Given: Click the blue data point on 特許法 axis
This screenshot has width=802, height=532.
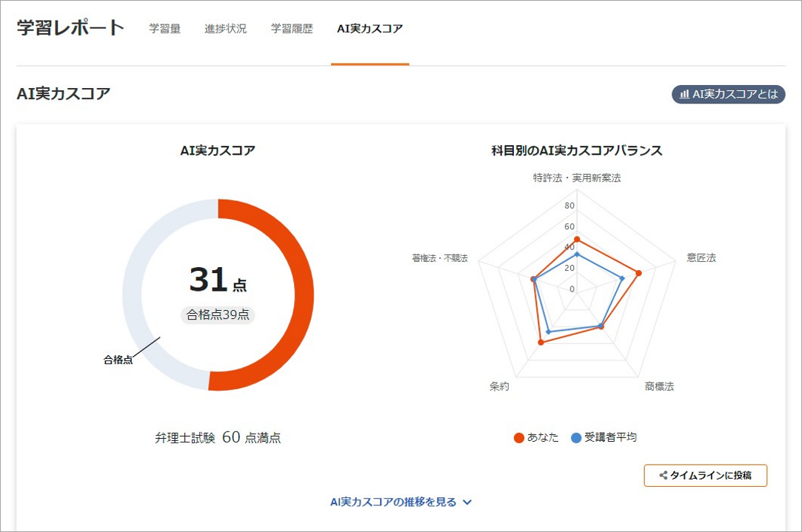Looking at the screenshot, I should coord(577,254).
